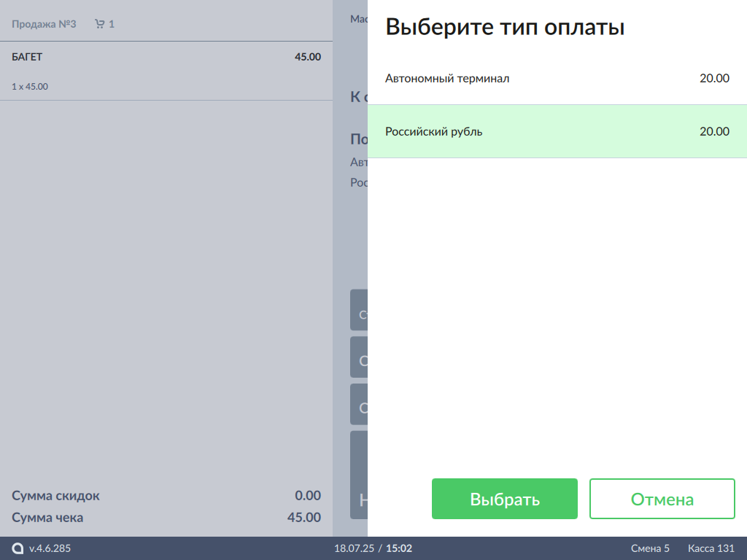Click the Выберите тип оплаты dialog title

[x=505, y=28]
